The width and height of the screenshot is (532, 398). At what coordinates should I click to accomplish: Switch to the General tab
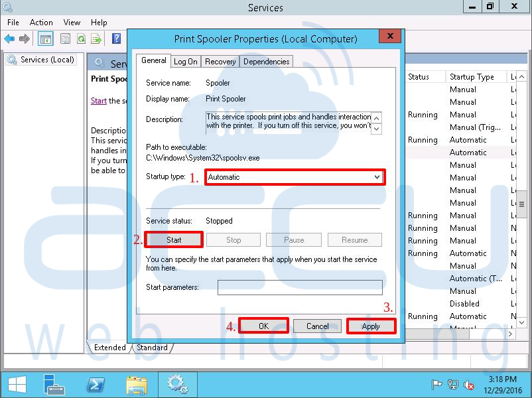[x=154, y=60]
